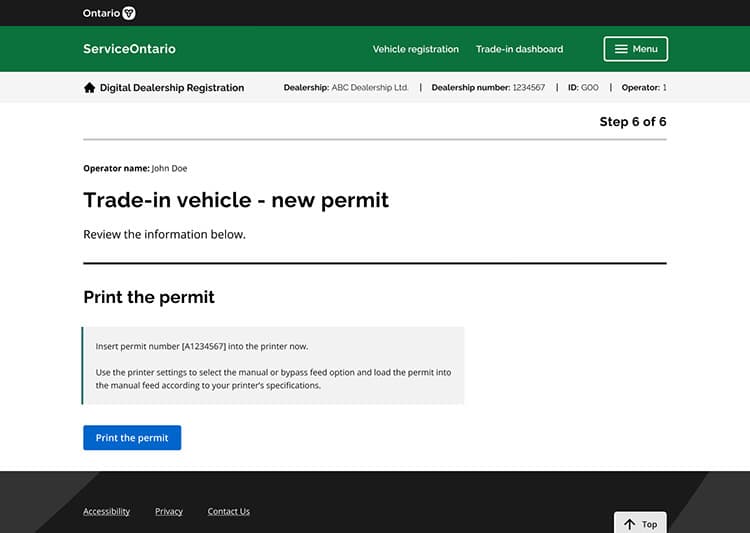Go to the Vehicle registration page
Image resolution: width=750 pixels, height=533 pixels.
(x=415, y=49)
